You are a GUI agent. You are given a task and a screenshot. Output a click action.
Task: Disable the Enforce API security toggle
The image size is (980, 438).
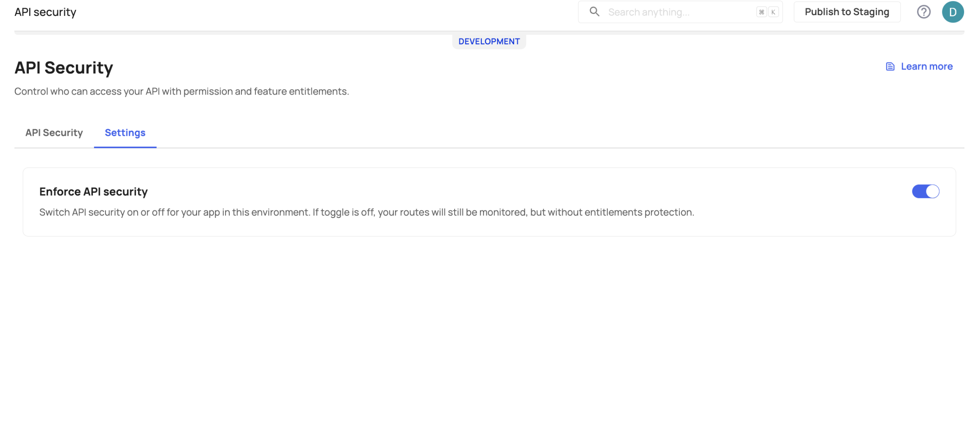tap(926, 191)
